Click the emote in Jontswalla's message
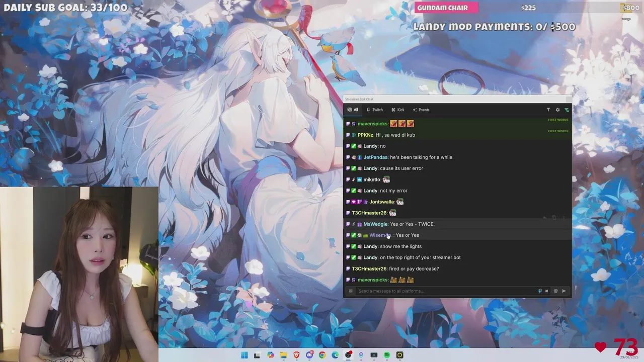 click(x=400, y=202)
